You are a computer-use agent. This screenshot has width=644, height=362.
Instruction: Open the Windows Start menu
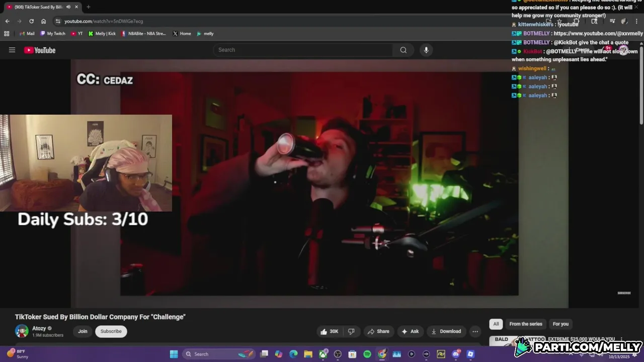click(174, 354)
